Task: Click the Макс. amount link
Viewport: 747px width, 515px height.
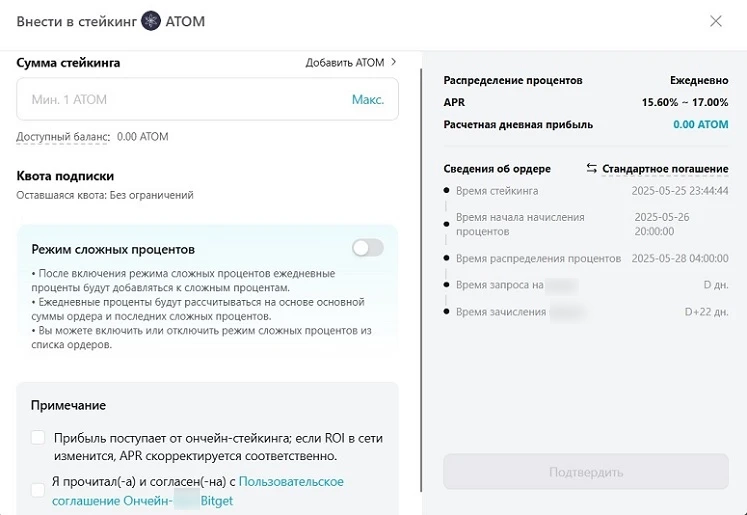Action: (368, 100)
